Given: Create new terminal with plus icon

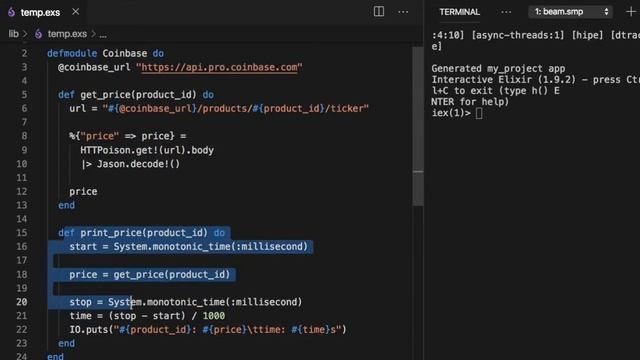Looking at the screenshot, I should coord(631,11).
